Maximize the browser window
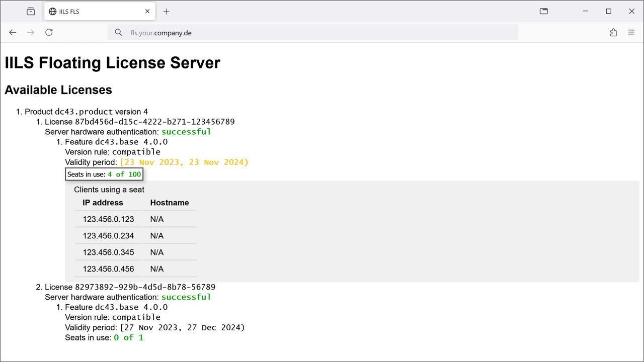Image resolution: width=644 pixels, height=362 pixels. tap(608, 12)
